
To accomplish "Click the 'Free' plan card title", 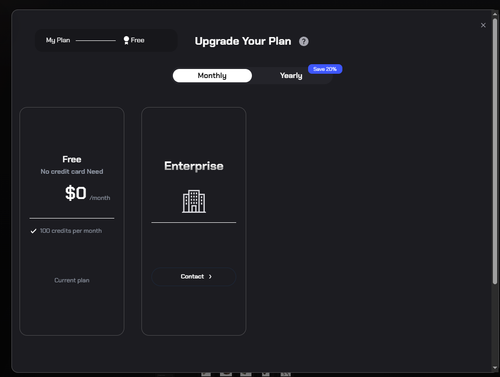I will point(72,159).
